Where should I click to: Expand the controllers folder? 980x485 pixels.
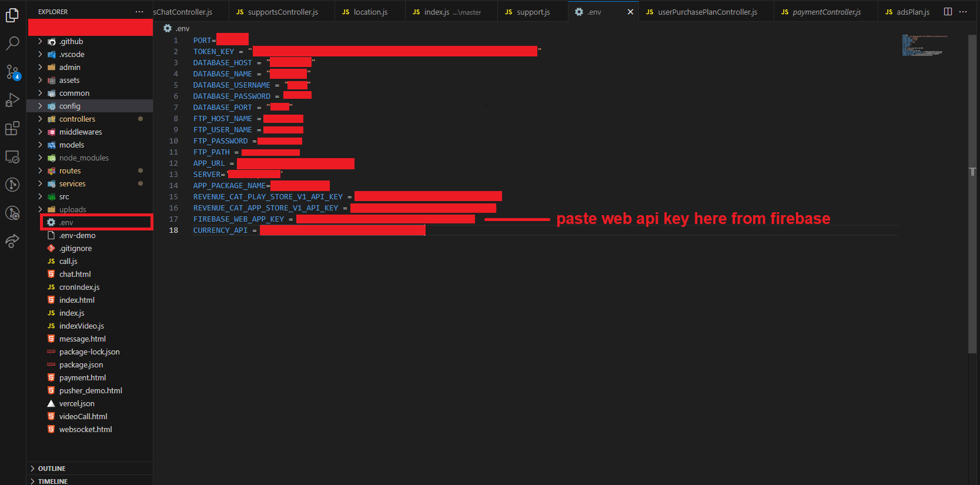click(77, 119)
